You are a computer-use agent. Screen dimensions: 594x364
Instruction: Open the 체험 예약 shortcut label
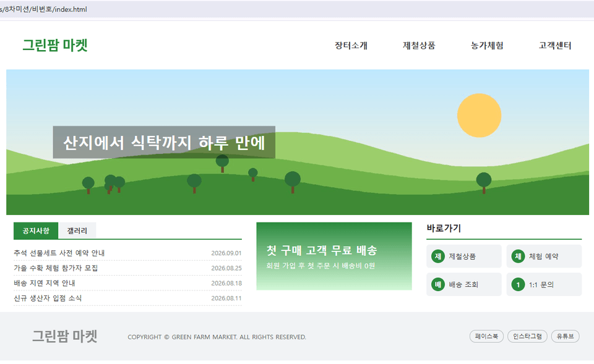click(544, 256)
